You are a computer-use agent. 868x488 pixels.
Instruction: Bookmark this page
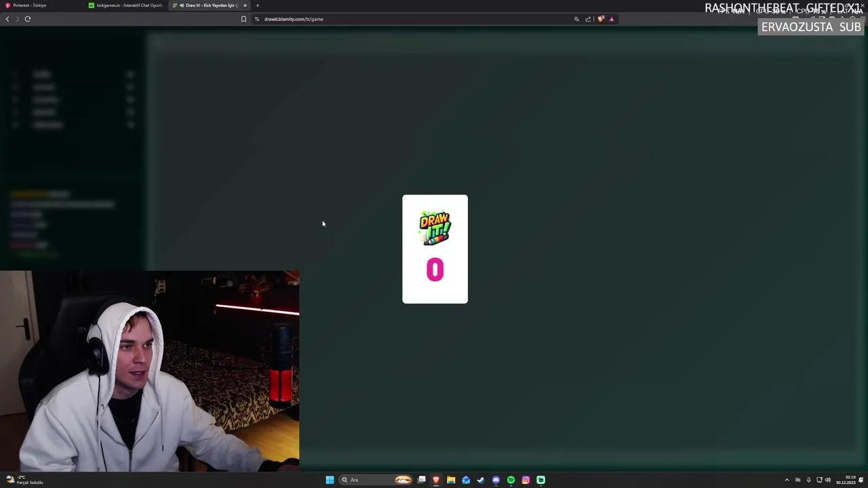click(x=243, y=19)
